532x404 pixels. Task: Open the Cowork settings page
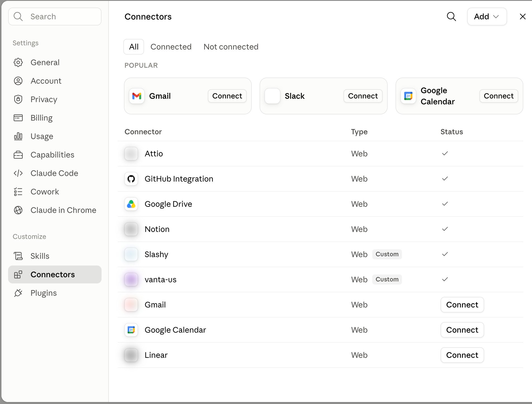pos(55,192)
